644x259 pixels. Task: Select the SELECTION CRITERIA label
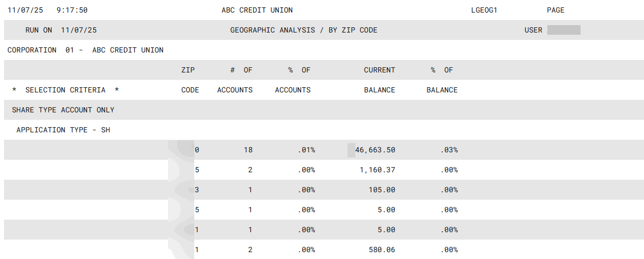[65, 90]
